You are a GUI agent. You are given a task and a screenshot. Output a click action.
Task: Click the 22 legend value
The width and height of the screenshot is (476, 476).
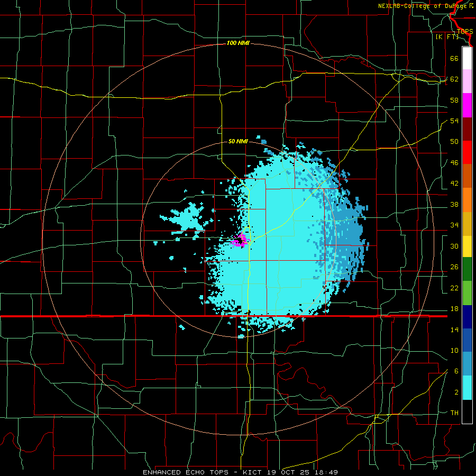click(x=454, y=288)
